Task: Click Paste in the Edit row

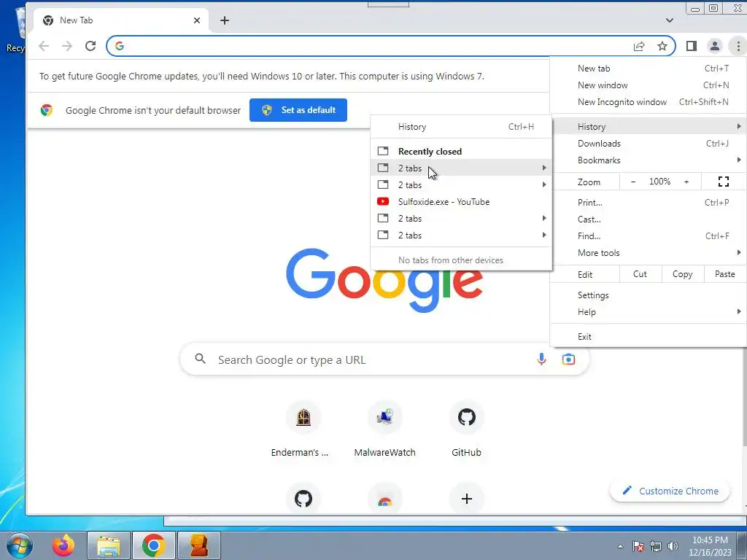Action: (724, 274)
